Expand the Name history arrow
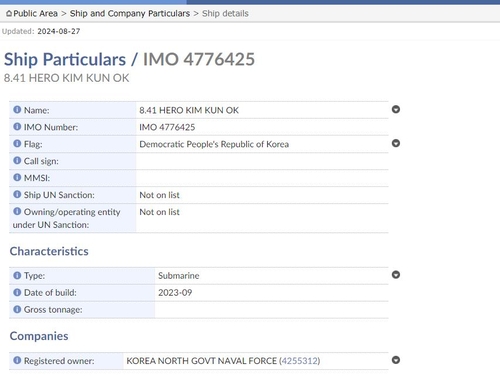Image resolution: width=500 pixels, height=385 pixels. [396, 109]
